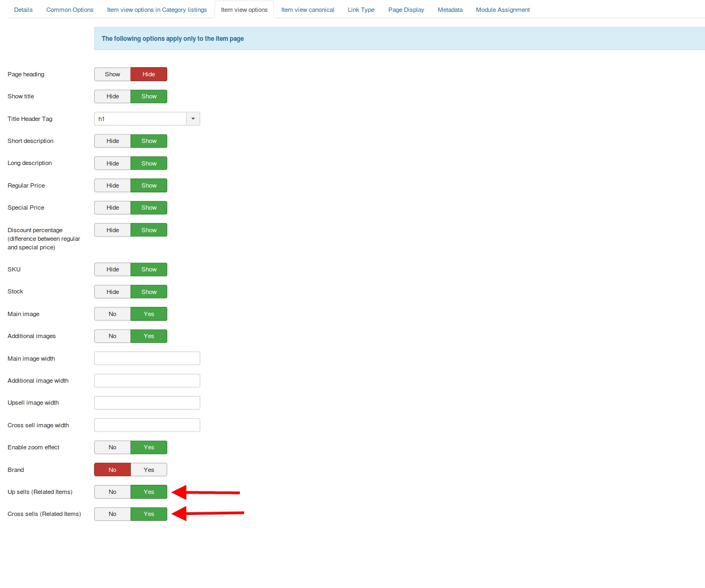This screenshot has width=705, height=588.
Task: Hide the Stock option
Action: (x=112, y=292)
